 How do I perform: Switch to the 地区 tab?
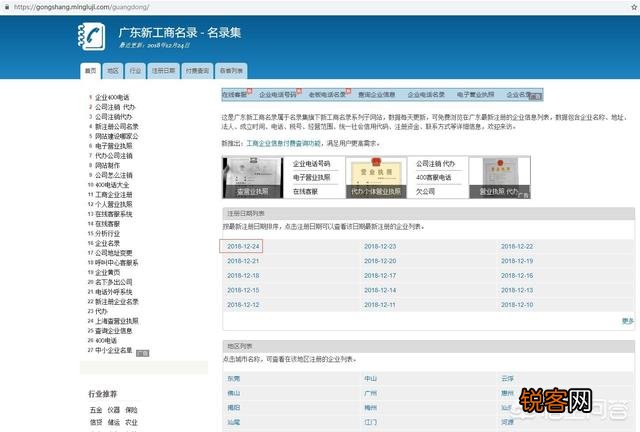pos(113,71)
